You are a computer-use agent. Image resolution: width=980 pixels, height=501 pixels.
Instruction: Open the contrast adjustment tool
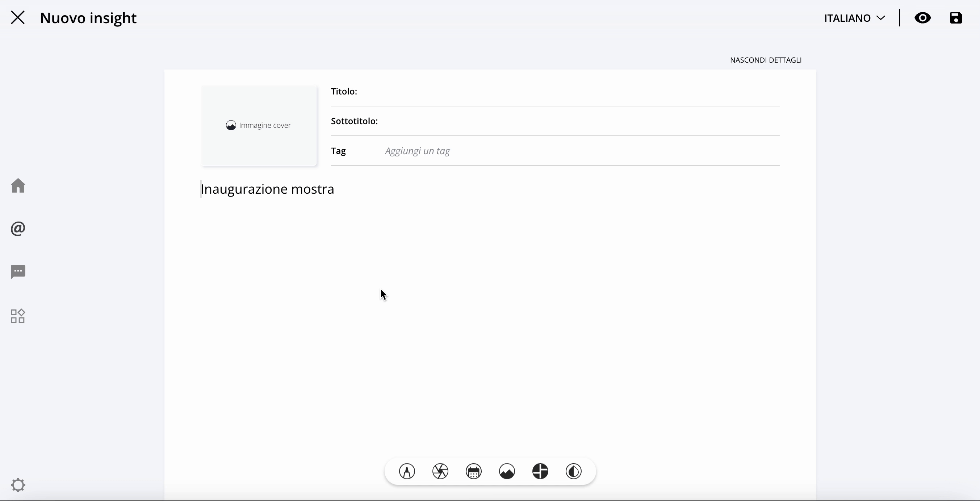pyautogui.click(x=574, y=471)
